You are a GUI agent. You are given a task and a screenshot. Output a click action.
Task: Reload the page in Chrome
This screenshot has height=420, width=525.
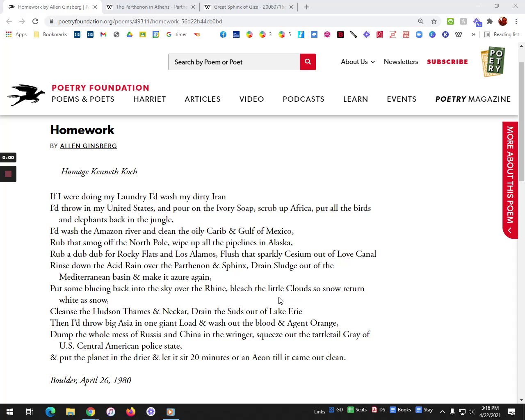point(35,21)
